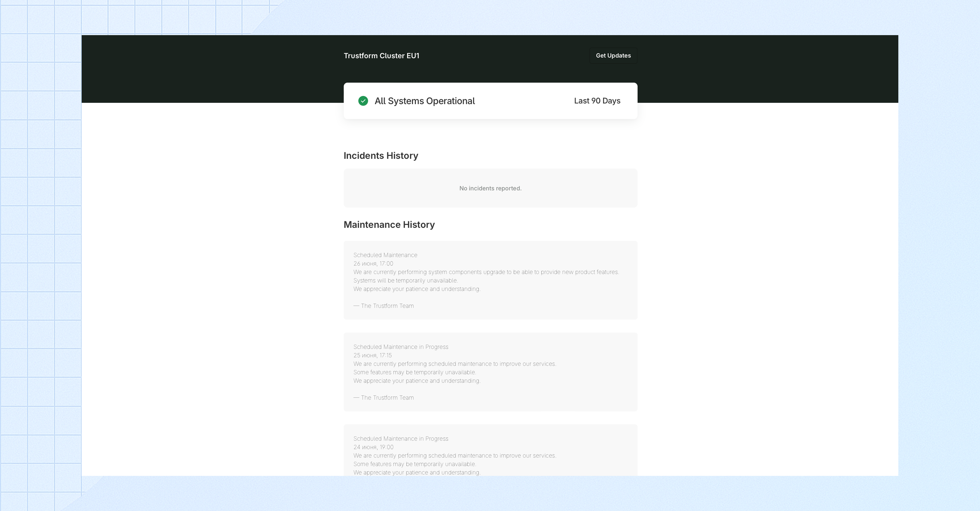Click the green operational checkmark icon
Image resolution: width=980 pixels, height=511 pixels.
click(363, 101)
